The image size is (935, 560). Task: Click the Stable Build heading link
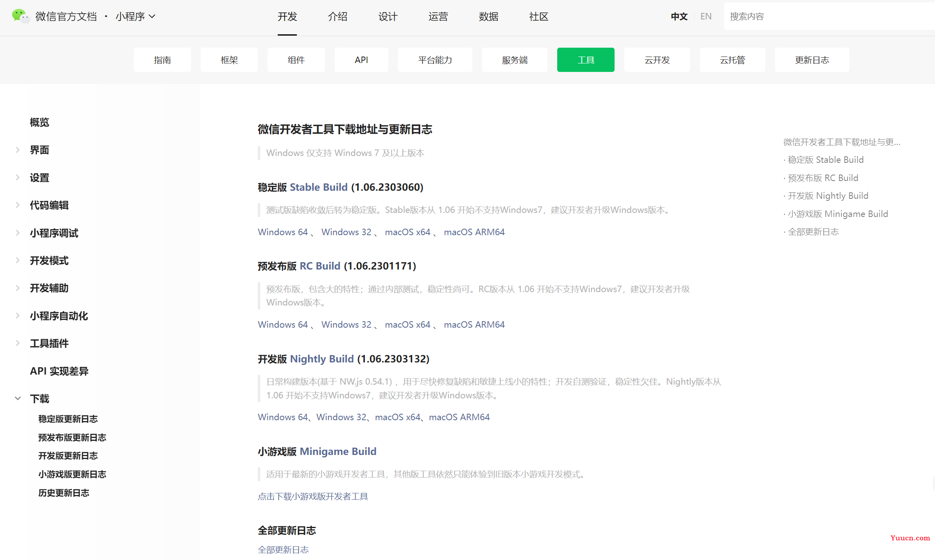(x=319, y=187)
